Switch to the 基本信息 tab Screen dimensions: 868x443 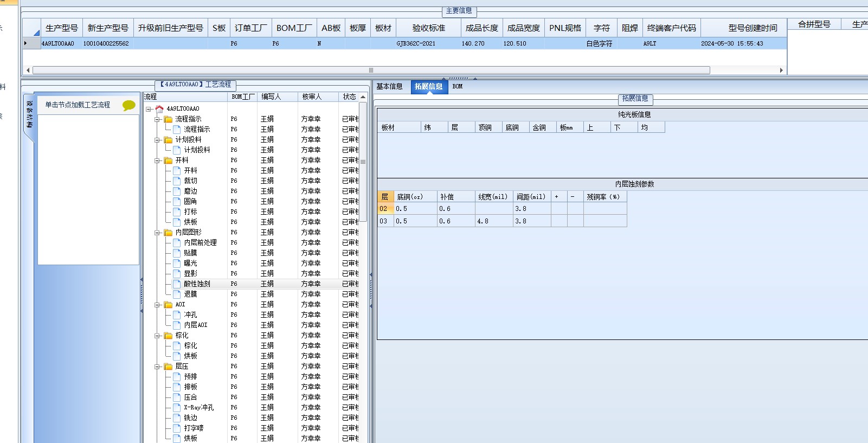click(x=389, y=87)
